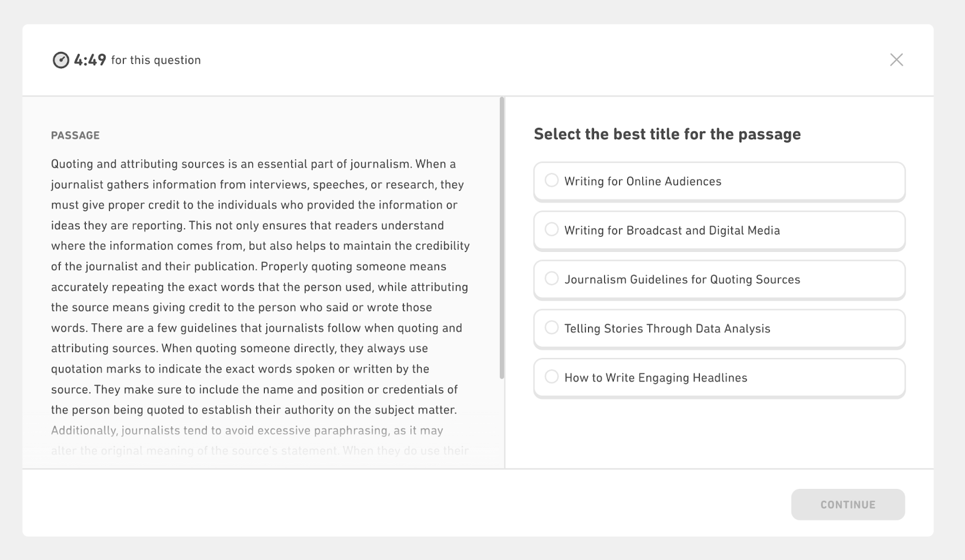Click the 'Writing for Broadcast and Digital Media' label text

tap(672, 230)
